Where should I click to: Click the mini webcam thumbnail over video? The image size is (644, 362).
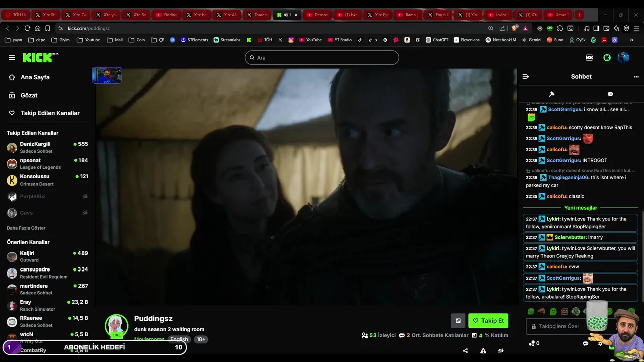click(x=107, y=75)
